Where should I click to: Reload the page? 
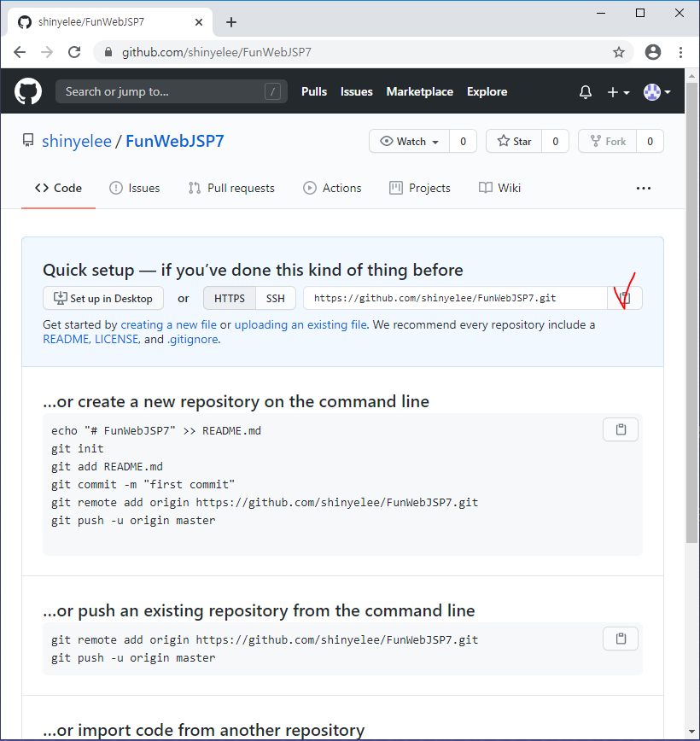coord(74,52)
